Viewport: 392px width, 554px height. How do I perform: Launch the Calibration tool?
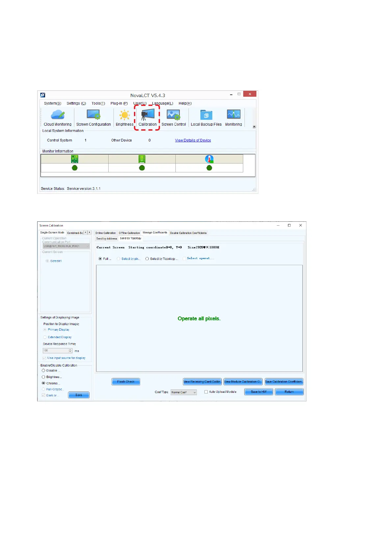click(x=147, y=115)
